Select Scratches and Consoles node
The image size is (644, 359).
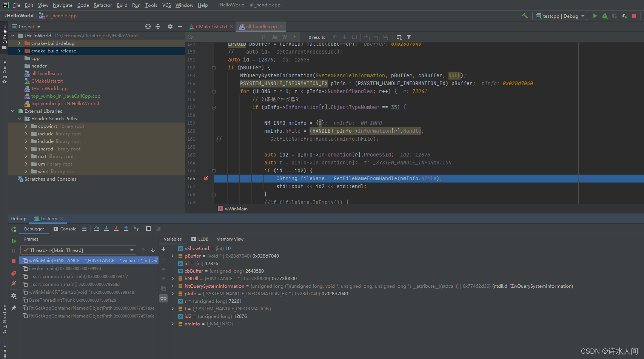[x=51, y=179]
